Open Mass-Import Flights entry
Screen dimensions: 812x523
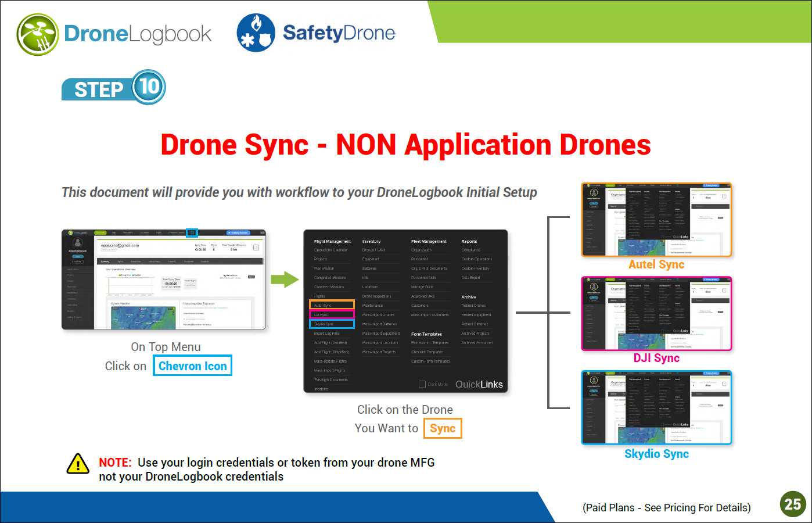pyautogui.click(x=329, y=371)
